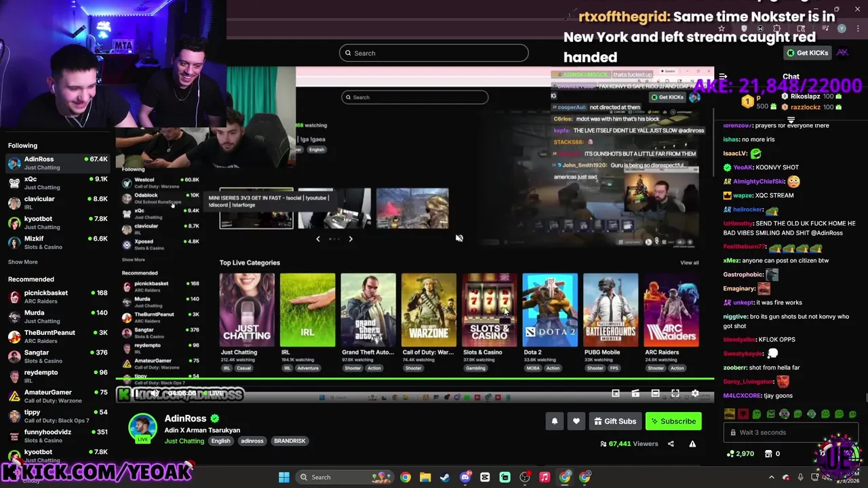Open the Music app on taskbar
Image resolution: width=868 pixels, height=488 pixels.
[x=545, y=477]
